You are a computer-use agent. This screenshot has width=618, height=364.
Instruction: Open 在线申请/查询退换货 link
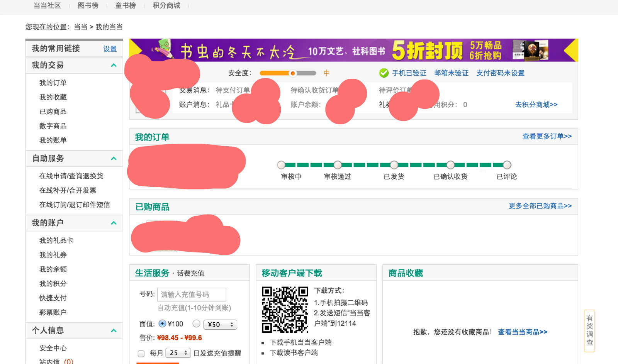71,176
